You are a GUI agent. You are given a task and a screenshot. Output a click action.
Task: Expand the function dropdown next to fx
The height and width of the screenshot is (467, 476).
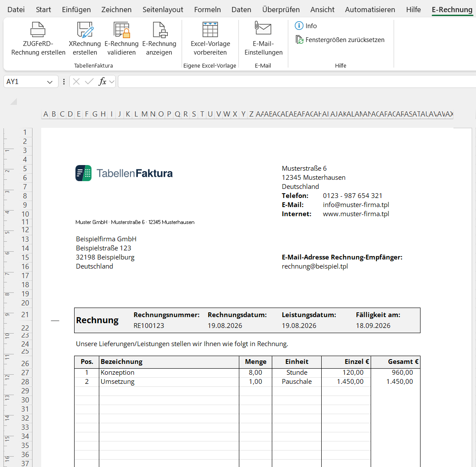[112, 82]
